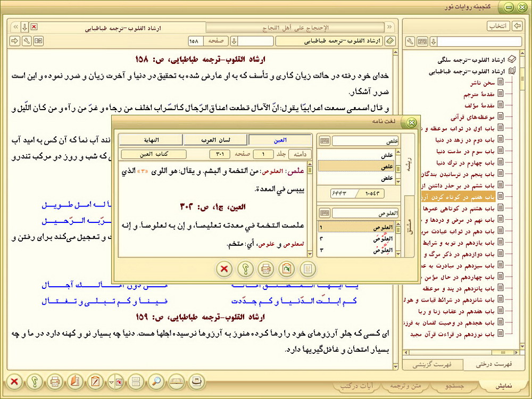Click the page number field showing ١٥٨
The image size is (532, 399).
tap(195, 41)
